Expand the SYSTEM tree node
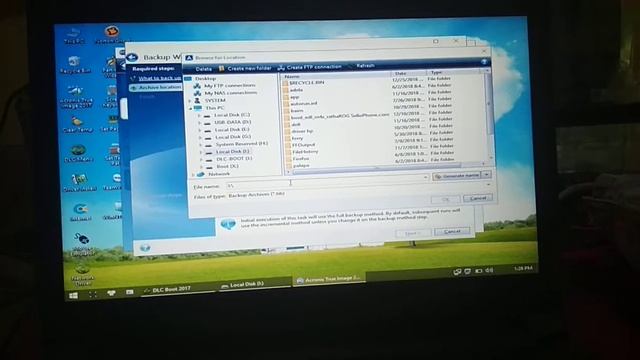The height and width of the screenshot is (360, 640). pos(190,100)
